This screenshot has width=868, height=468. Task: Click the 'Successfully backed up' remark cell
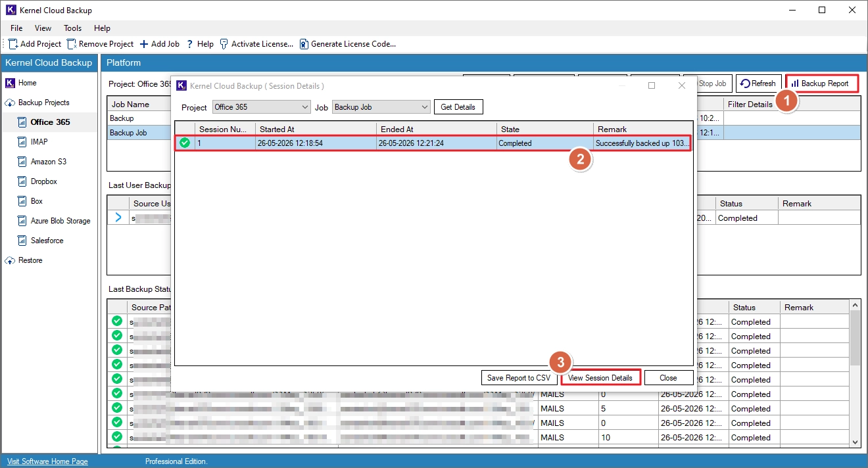tap(642, 143)
